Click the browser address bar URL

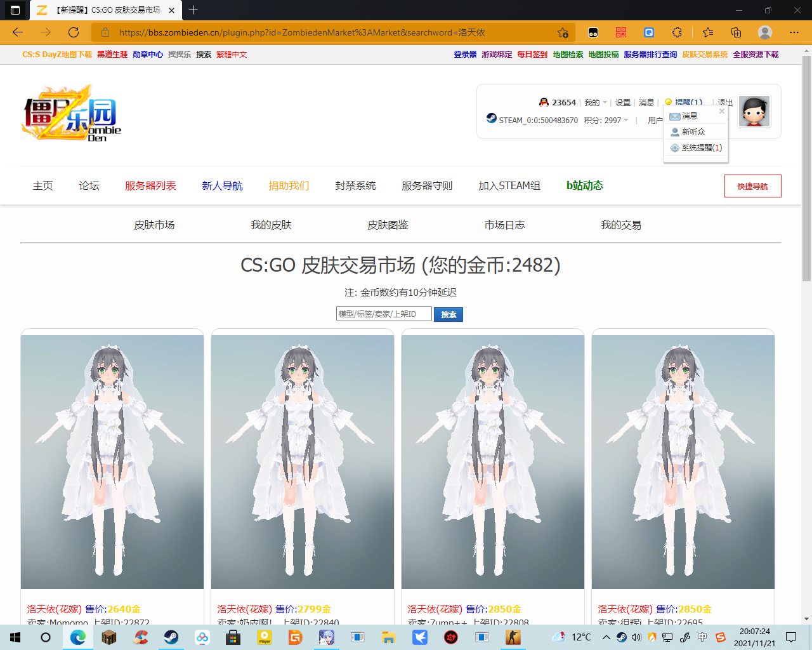pyautogui.click(x=302, y=32)
